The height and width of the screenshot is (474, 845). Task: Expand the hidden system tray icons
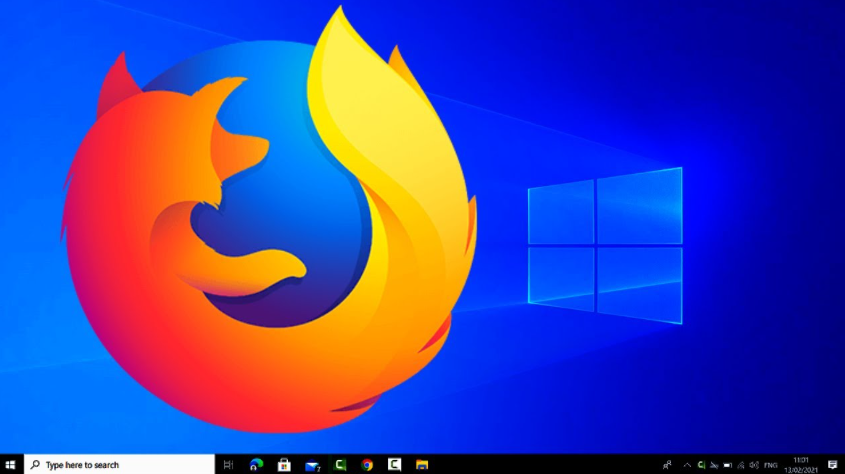click(687, 465)
